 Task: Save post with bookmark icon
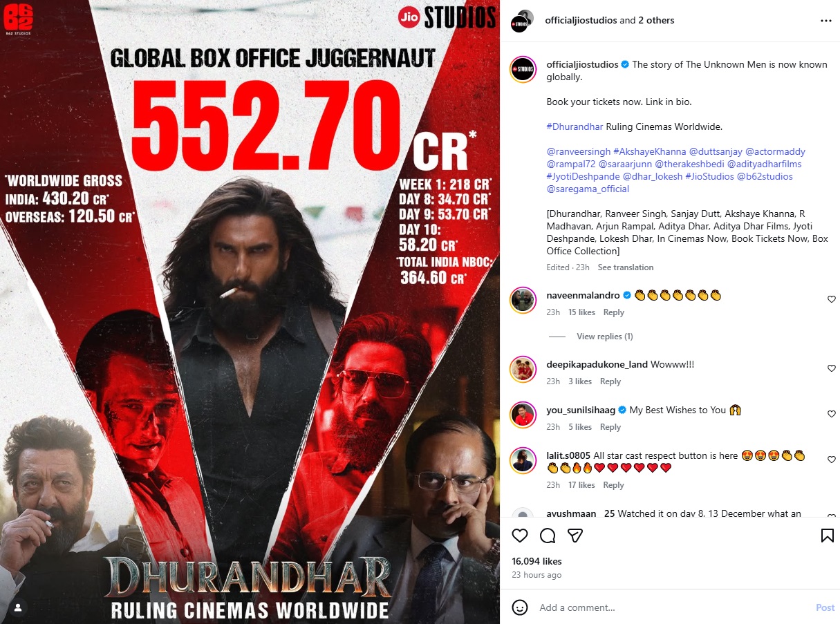point(827,536)
